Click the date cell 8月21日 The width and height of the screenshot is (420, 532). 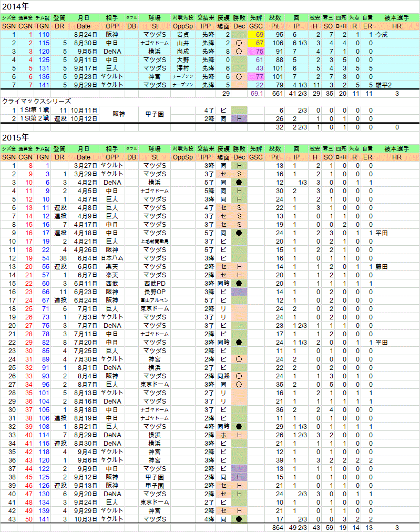(x=84, y=426)
